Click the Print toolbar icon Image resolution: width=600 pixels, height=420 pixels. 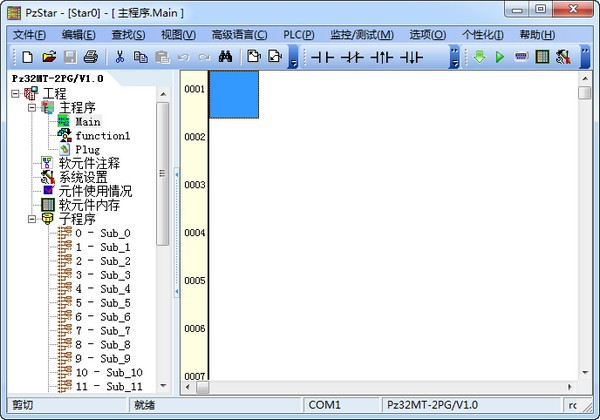point(90,57)
